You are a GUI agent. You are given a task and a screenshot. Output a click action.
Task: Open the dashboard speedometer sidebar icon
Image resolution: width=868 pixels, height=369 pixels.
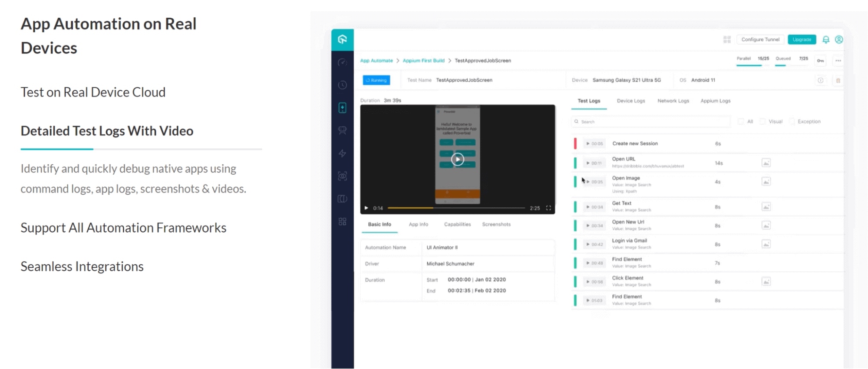[x=342, y=63]
